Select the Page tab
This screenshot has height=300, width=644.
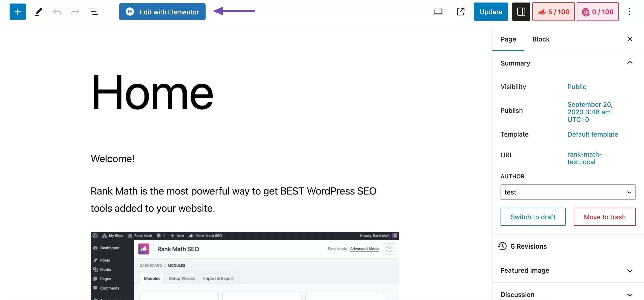[508, 39]
